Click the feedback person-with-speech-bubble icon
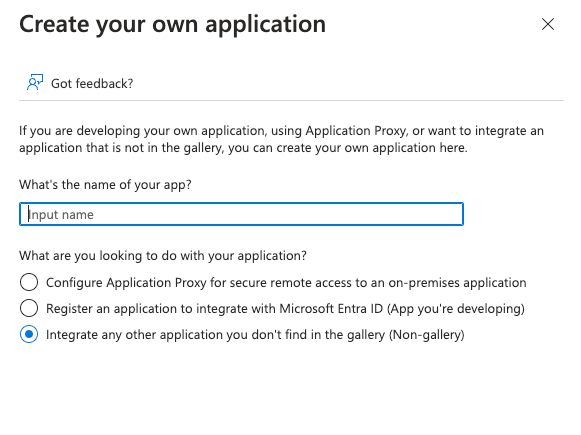 [35, 83]
